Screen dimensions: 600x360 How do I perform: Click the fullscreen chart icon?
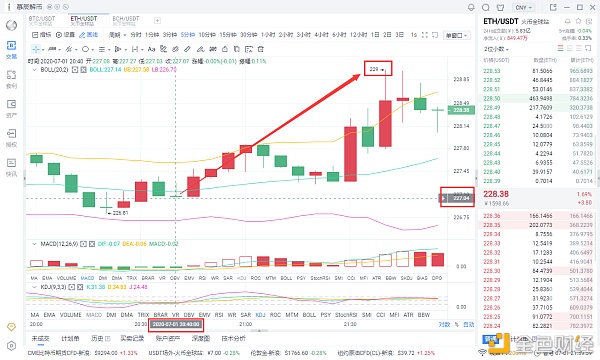[425, 35]
